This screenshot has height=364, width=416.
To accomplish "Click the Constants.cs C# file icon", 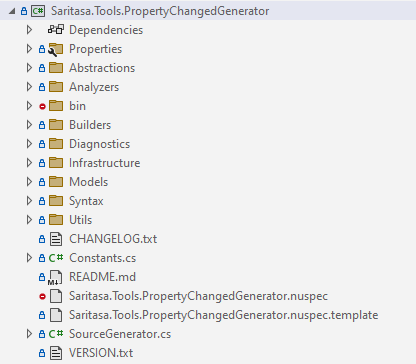I will (56, 258).
